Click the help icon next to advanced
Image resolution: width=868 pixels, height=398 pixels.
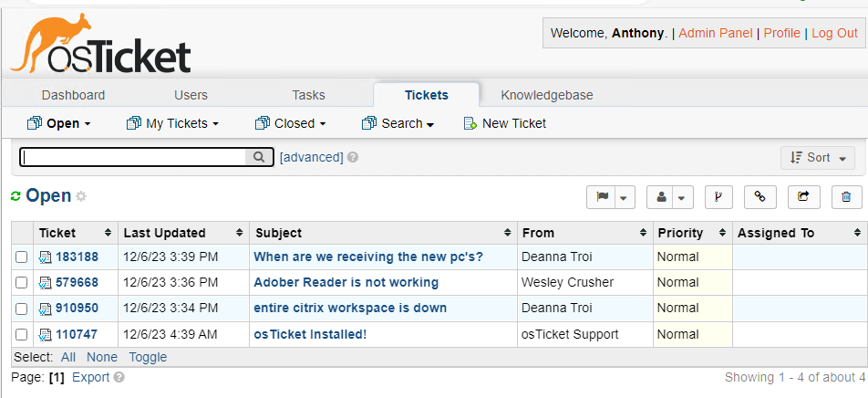tap(353, 158)
